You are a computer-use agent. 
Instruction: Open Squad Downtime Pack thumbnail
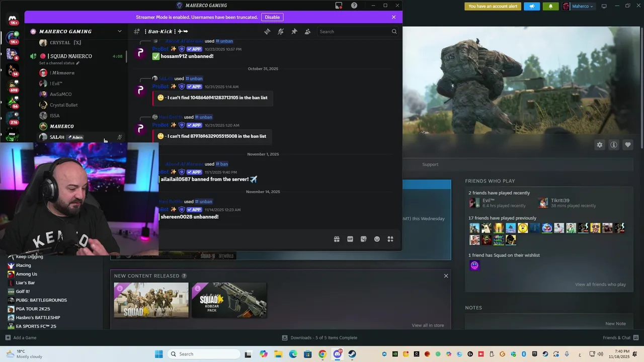coord(151,300)
